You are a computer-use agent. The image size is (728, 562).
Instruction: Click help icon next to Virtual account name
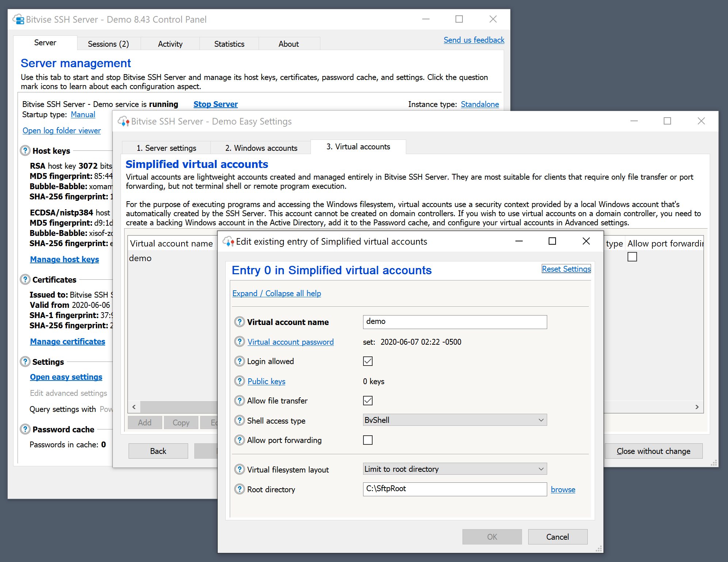point(239,322)
